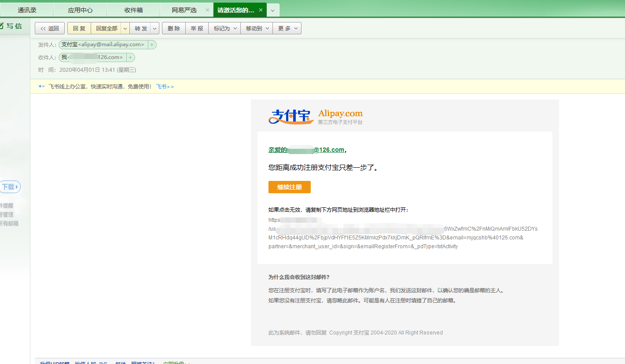This screenshot has height=364, width=625.
Task: Expand the 回复全部 dropdown arrow
Action: [x=125, y=28]
